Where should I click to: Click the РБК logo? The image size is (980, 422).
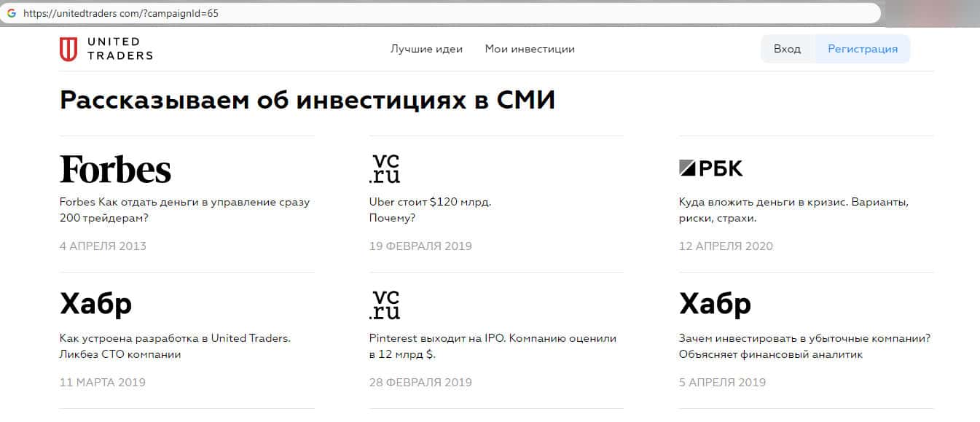(711, 168)
